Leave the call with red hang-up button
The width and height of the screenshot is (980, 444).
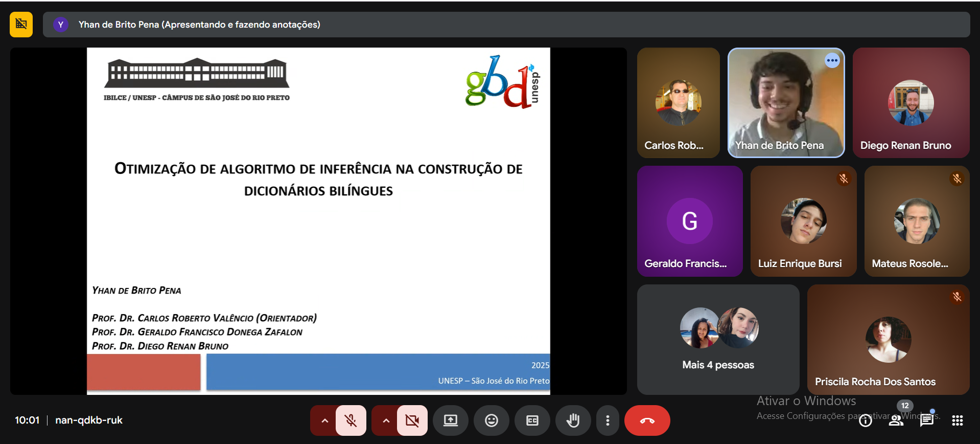point(647,420)
